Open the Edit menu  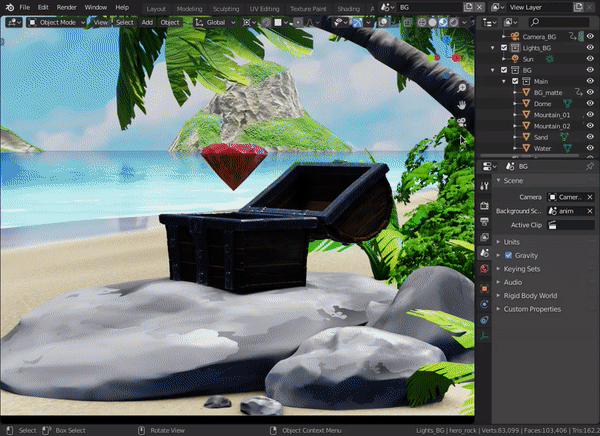(x=43, y=7)
